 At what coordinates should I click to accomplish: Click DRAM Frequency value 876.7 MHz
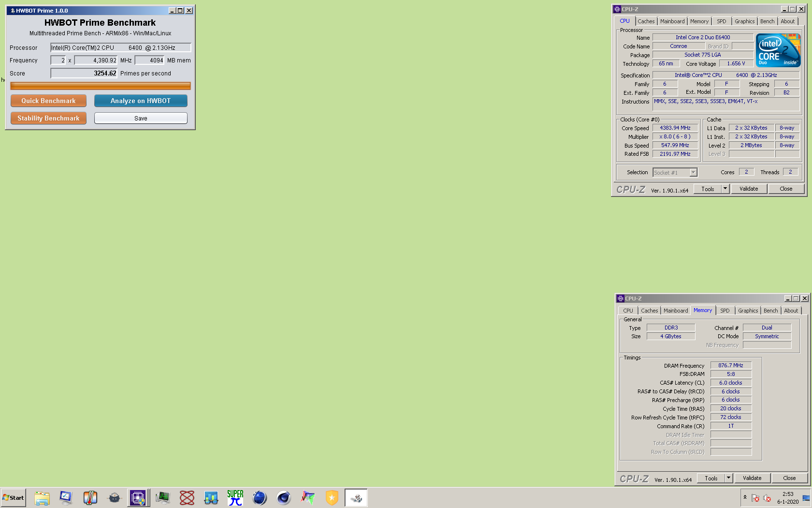pyautogui.click(x=731, y=365)
